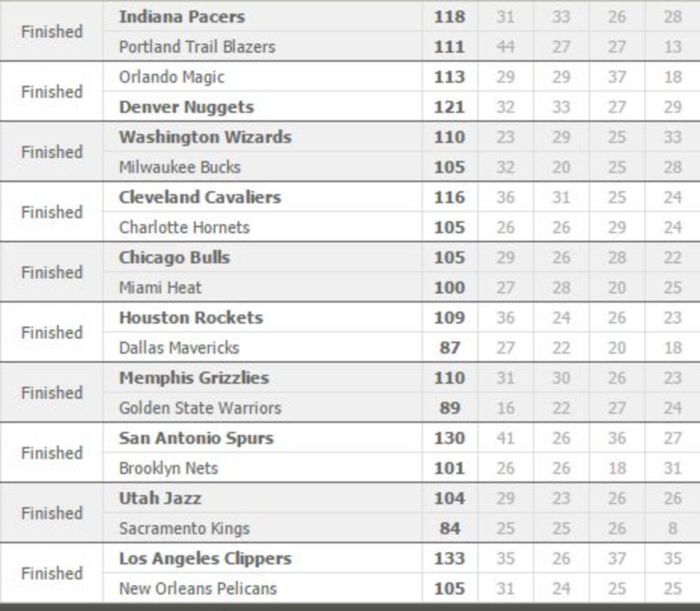Click the Memphis Grizzlies team name

(194, 378)
